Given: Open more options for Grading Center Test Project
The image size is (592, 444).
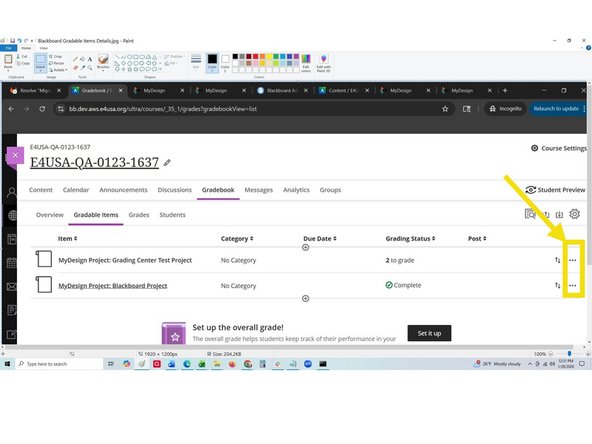Looking at the screenshot, I should [572, 260].
